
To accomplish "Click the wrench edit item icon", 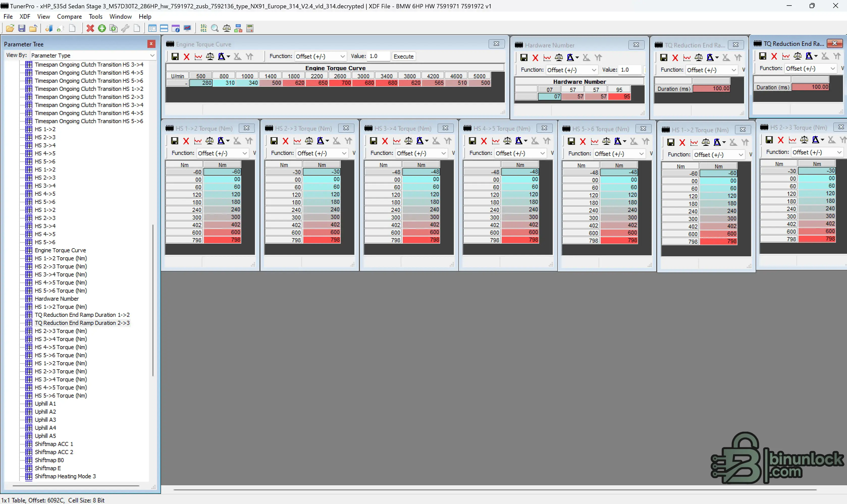I will 125,28.
